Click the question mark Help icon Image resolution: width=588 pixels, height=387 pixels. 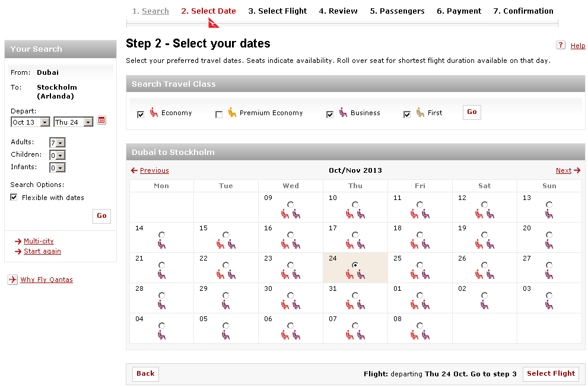pos(561,45)
